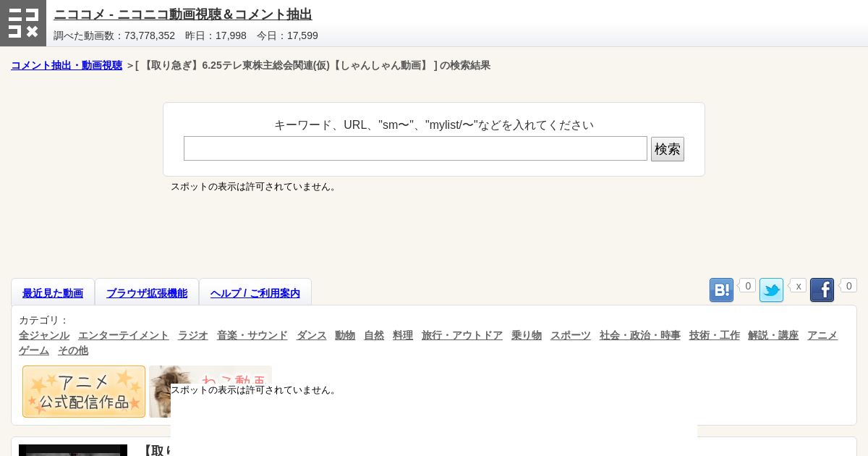Share the page on Facebook icon
868x456 pixels.
point(822,290)
